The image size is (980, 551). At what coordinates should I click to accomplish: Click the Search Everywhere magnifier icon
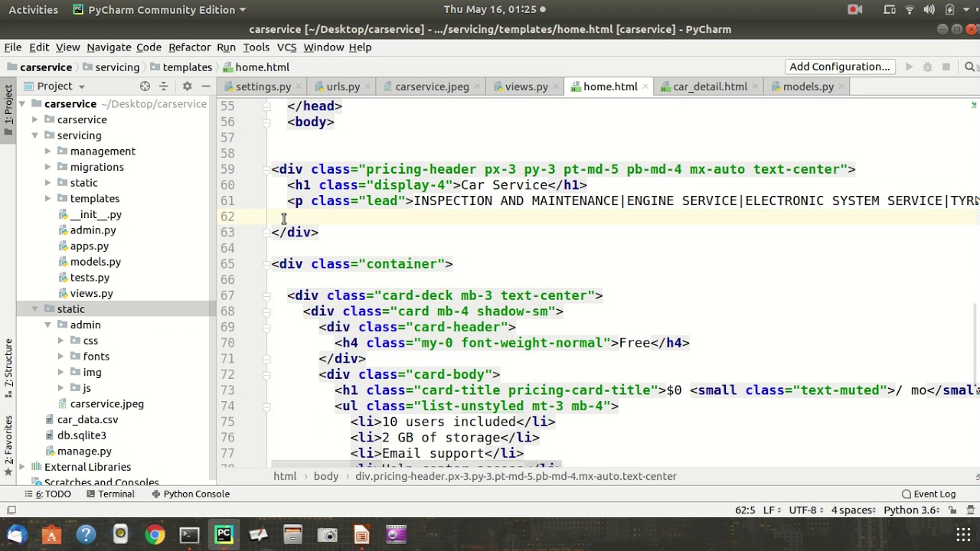point(970,67)
